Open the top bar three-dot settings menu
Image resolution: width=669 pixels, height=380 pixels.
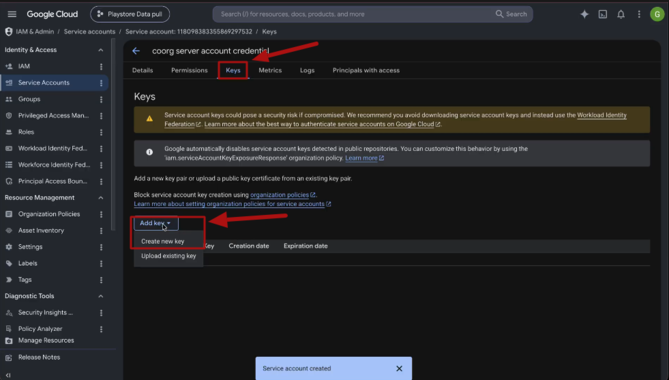click(639, 14)
